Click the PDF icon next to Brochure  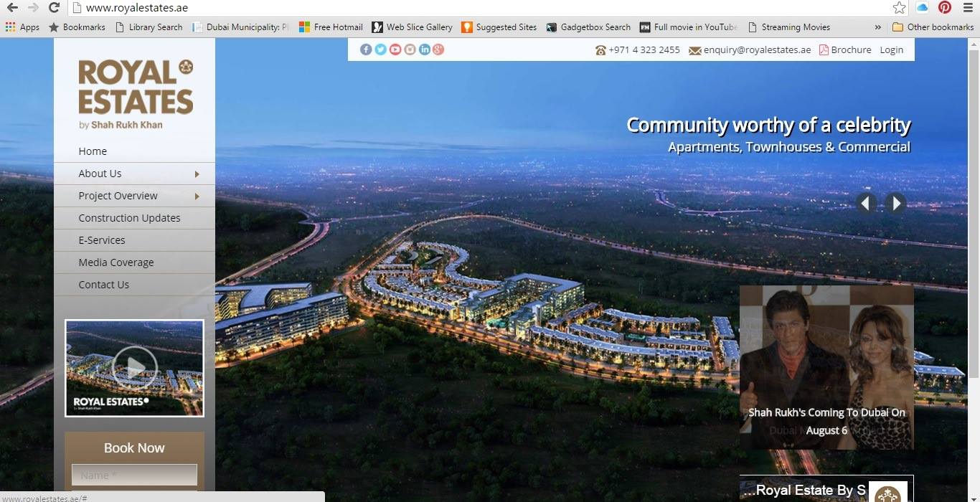pyautogui.click(x=824, y=50)
